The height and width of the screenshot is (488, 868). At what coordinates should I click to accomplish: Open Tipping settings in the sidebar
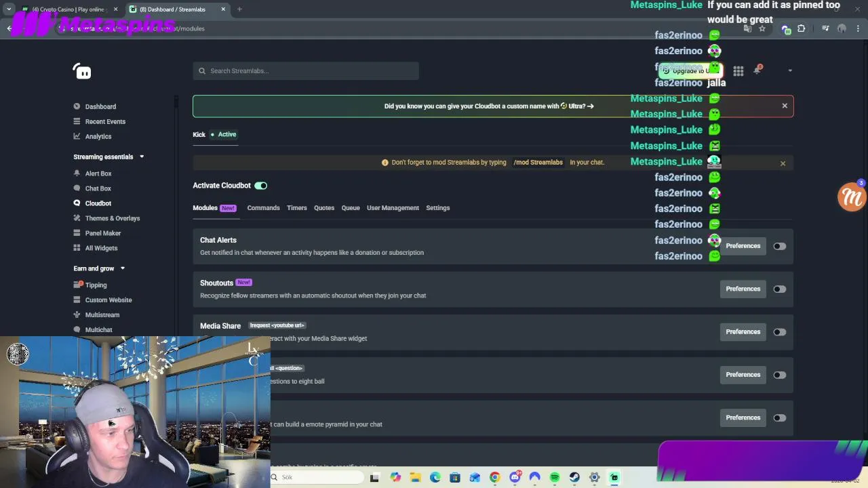(x=96, y=285)
